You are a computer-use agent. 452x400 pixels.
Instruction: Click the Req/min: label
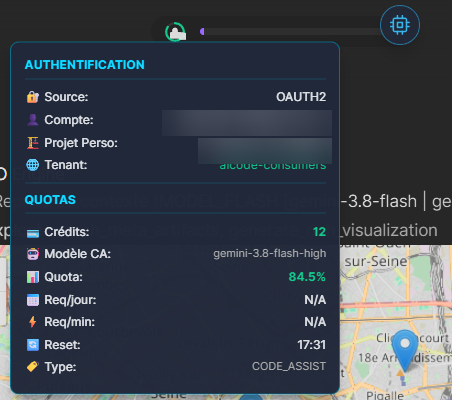point(70,322)
